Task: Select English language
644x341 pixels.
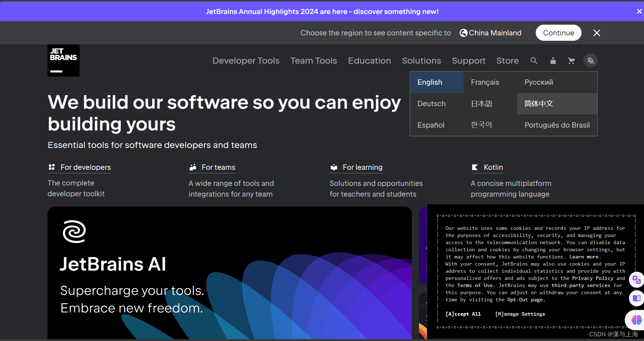Action: (x=437, y=82)
